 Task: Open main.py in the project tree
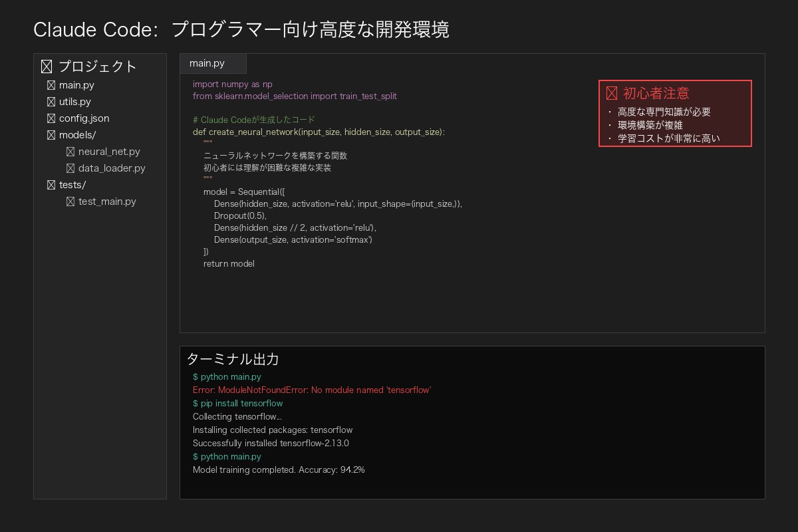coord(76,85)
